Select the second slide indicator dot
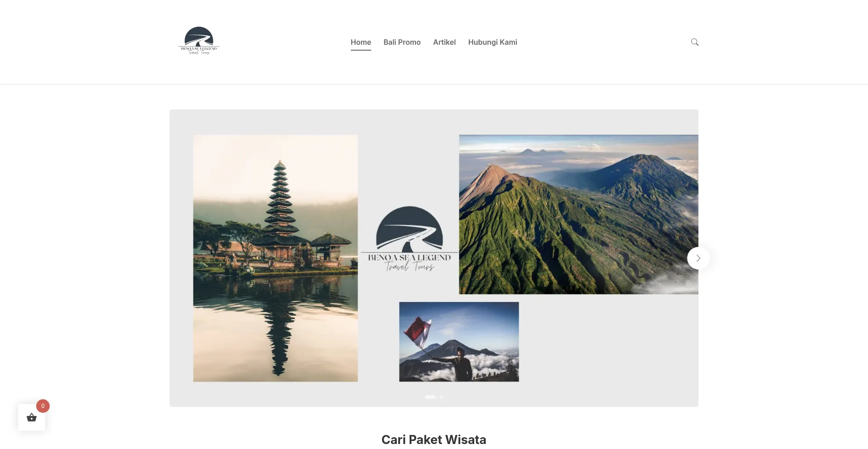 coord(441,397)
